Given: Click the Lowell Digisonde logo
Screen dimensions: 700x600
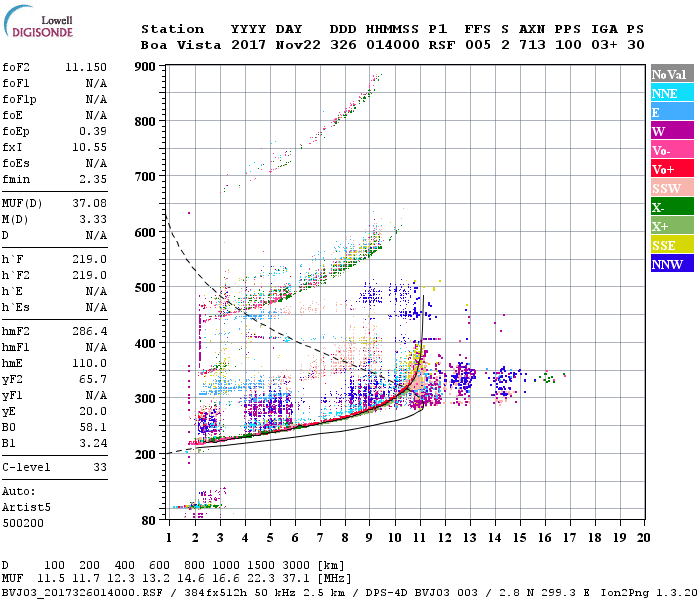Looking at the screenshot, I should pos(38,22).
